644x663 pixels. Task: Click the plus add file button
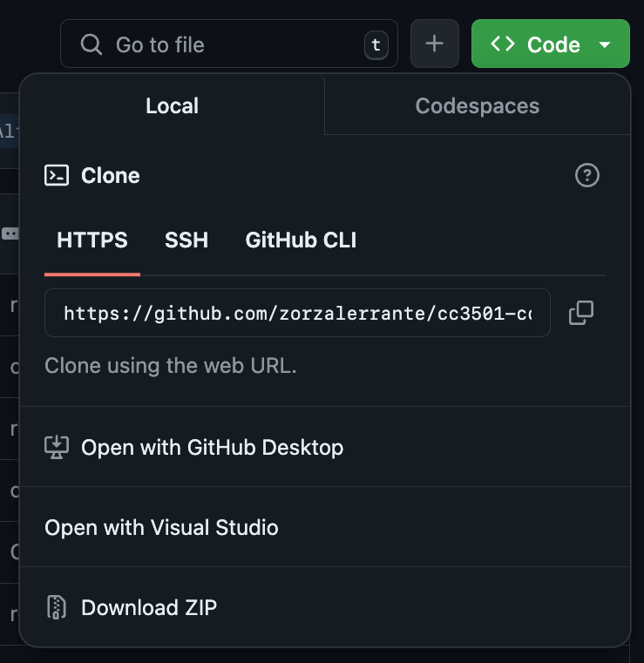pos(434,44)
